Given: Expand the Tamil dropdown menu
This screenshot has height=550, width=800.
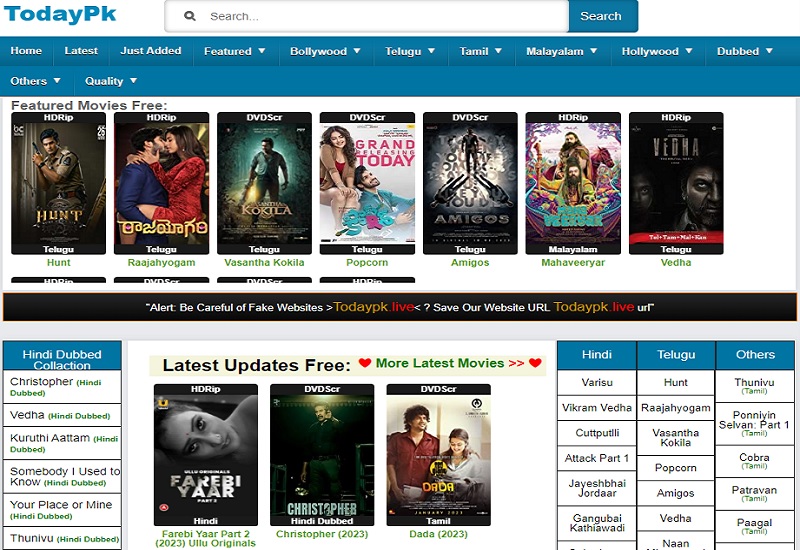Looking at the screenshot, I should pos(481,51).
